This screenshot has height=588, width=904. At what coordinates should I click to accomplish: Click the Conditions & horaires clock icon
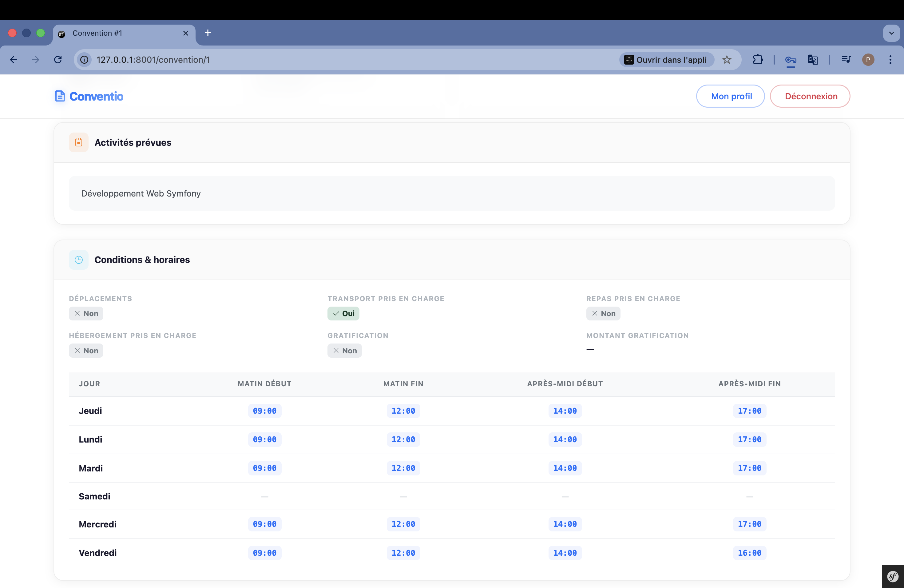79,260
